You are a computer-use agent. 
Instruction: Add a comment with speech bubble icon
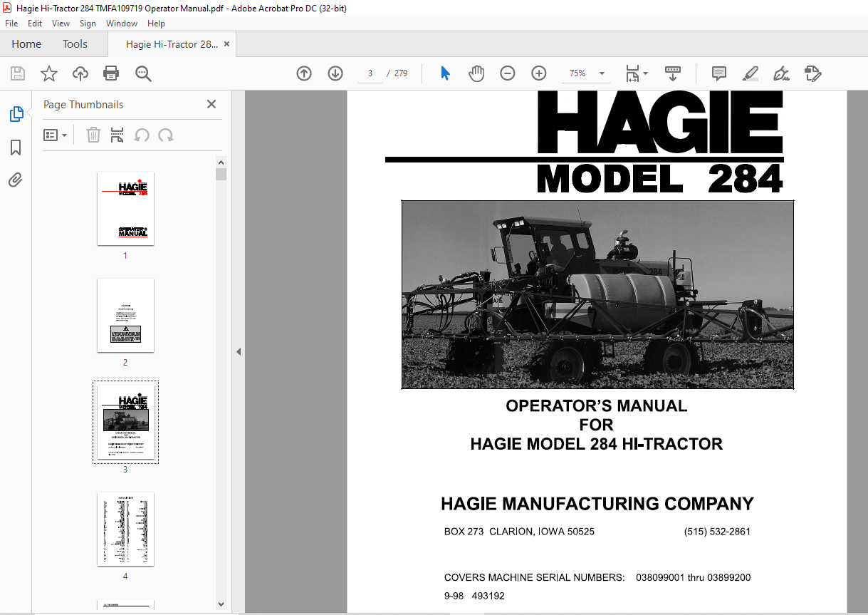coord(719,73)
